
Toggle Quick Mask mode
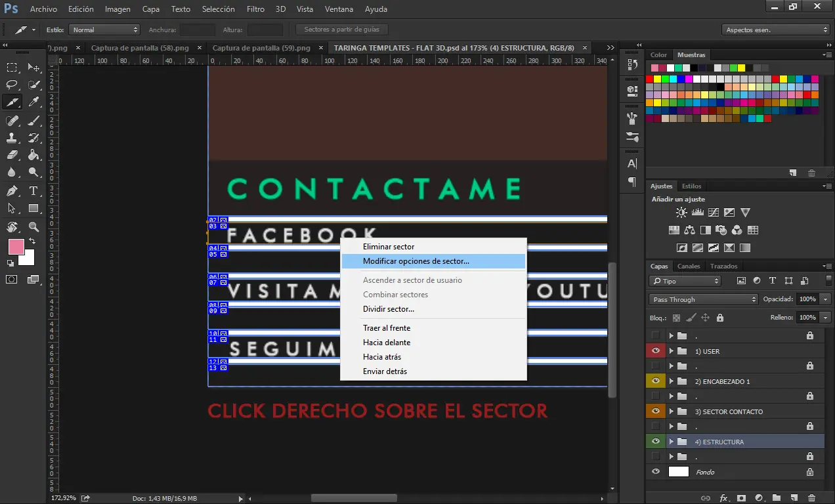[x=12, y=279]
